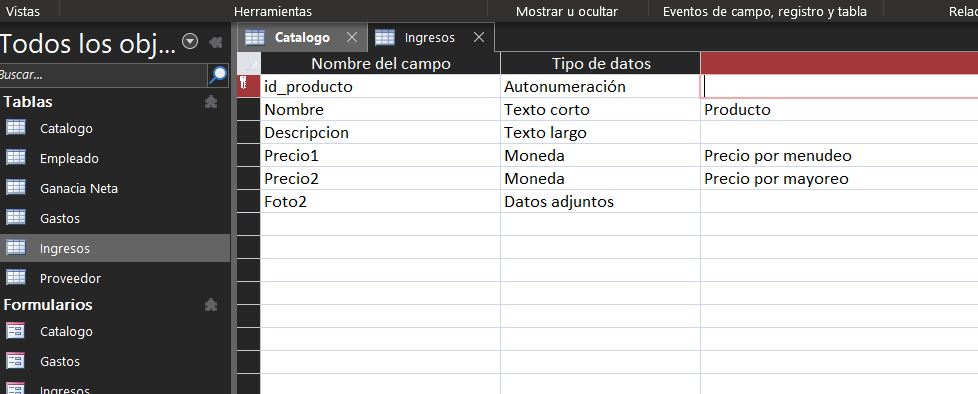Click the Texto largo data type cell
This screenshot has width=978, height=394.
coord(600,132)
